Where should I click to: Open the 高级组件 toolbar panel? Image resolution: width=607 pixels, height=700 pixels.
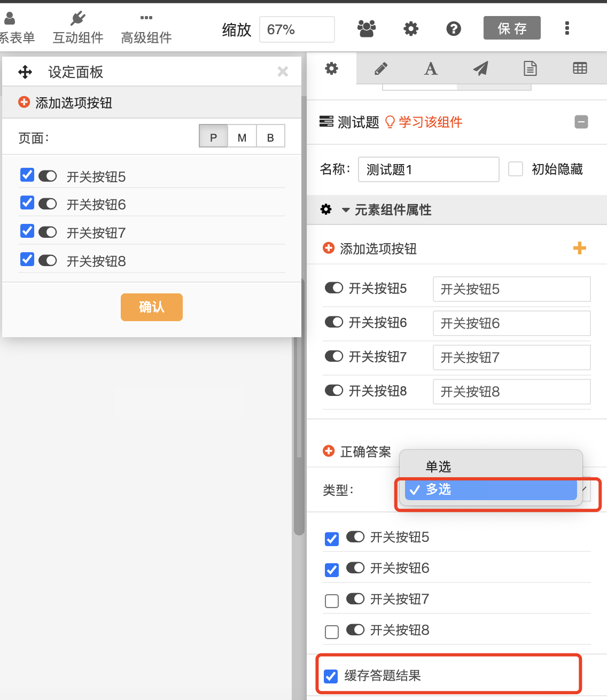(145, 27)
